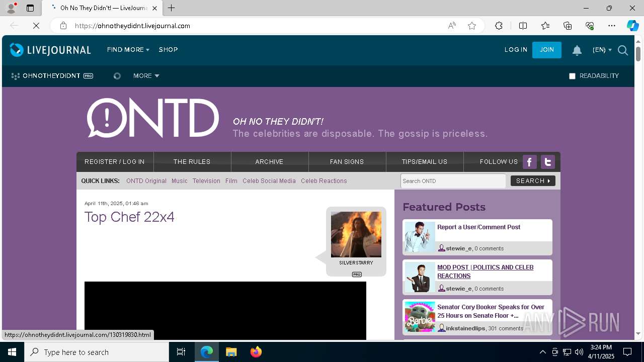Open the Copilot icon
Screen dimensions: 644x362
632,26
